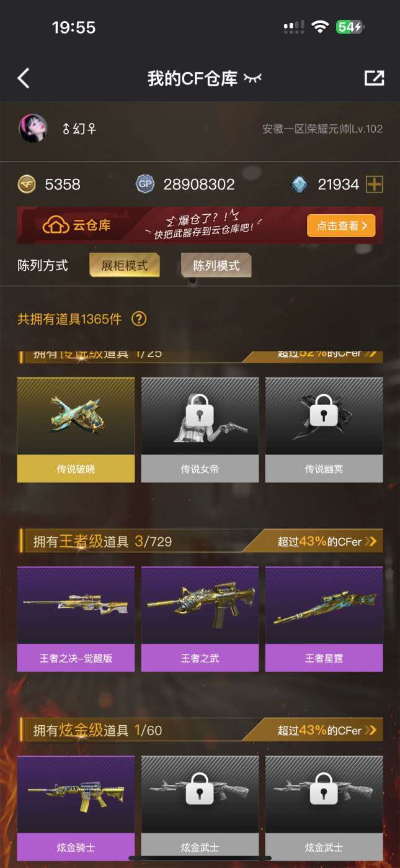Open the 云仓库 cloud warehouse banner

[x=200, y=225]
